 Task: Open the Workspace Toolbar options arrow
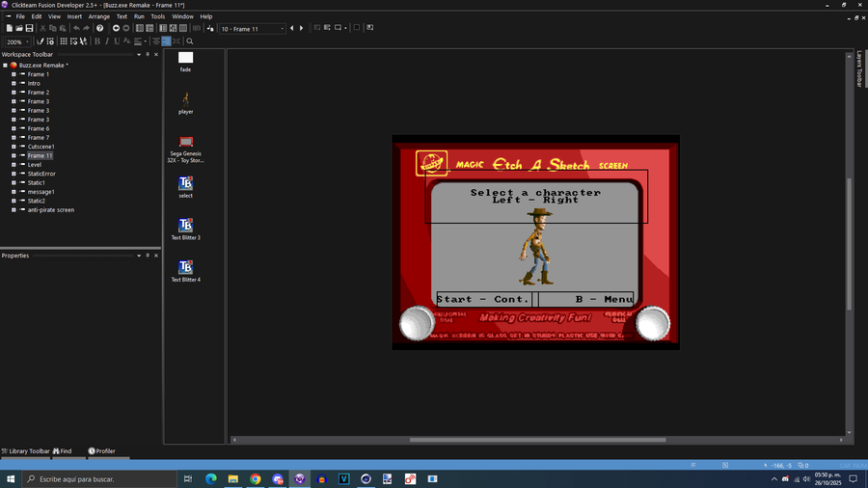click(x=139, y=54)
